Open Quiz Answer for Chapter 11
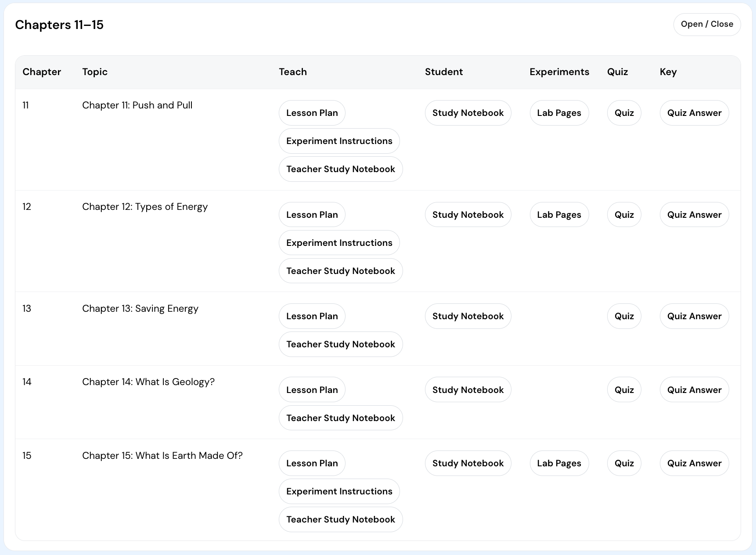This screenshot has width=756, height=555. tap(694, 113)
